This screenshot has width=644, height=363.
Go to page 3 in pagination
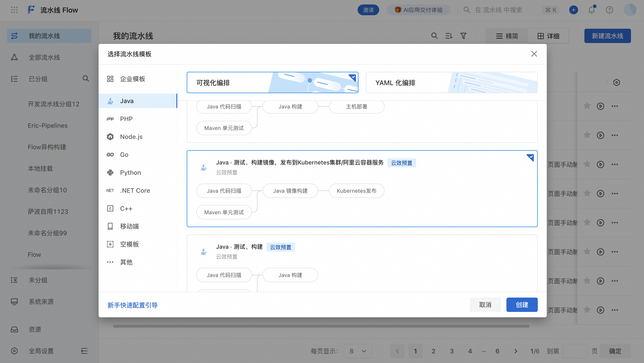coord(452,351)
